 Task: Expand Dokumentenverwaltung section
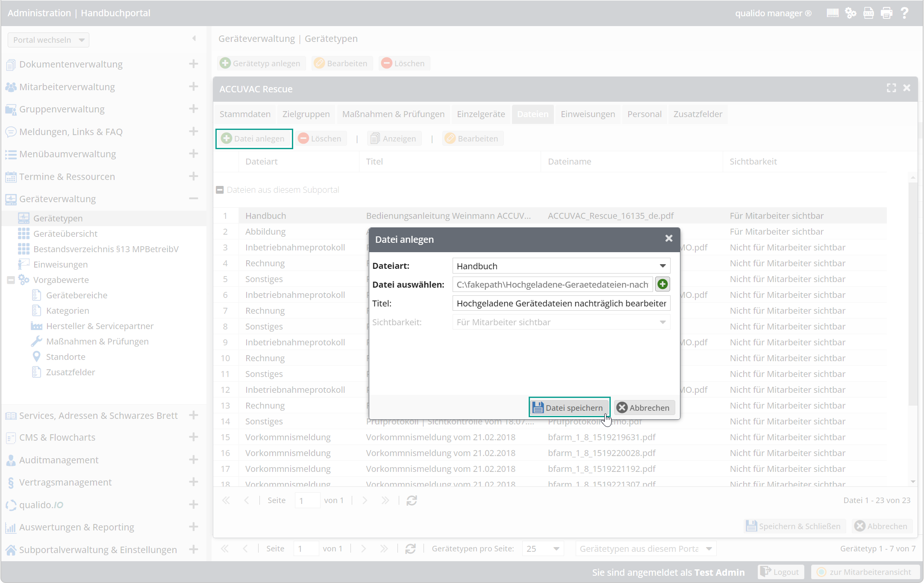click(x=194, y=64)
